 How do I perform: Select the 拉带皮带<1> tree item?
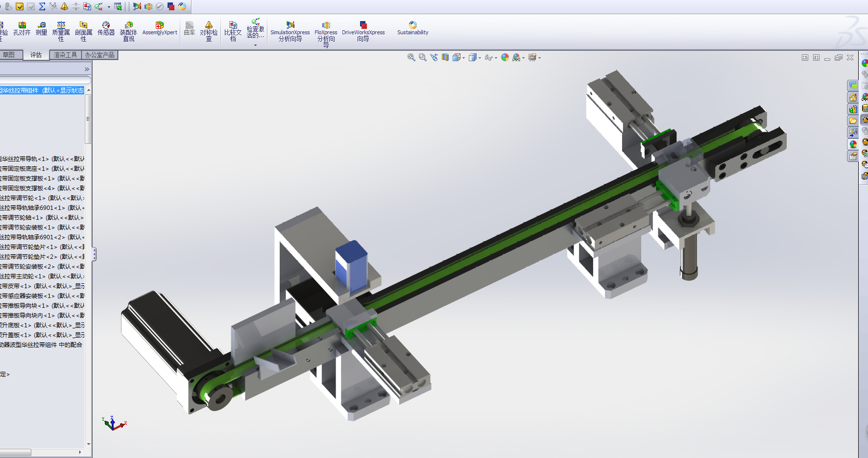click(16, 286)
